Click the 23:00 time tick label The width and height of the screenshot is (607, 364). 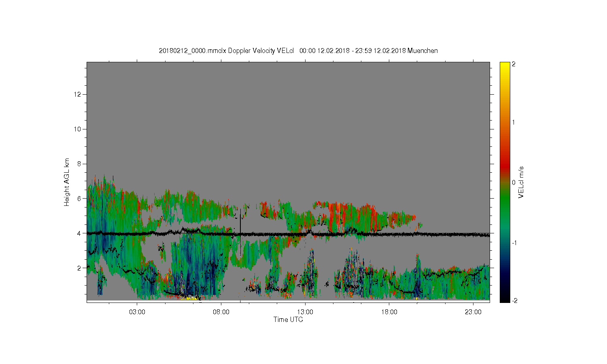point(473,312)
